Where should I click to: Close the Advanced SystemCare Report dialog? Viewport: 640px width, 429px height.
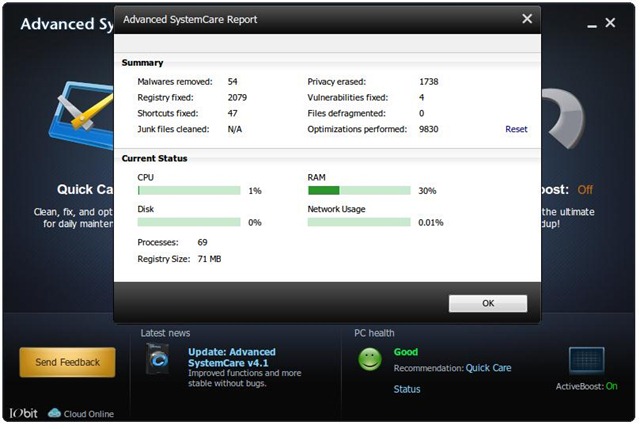[x=527, y=18]
